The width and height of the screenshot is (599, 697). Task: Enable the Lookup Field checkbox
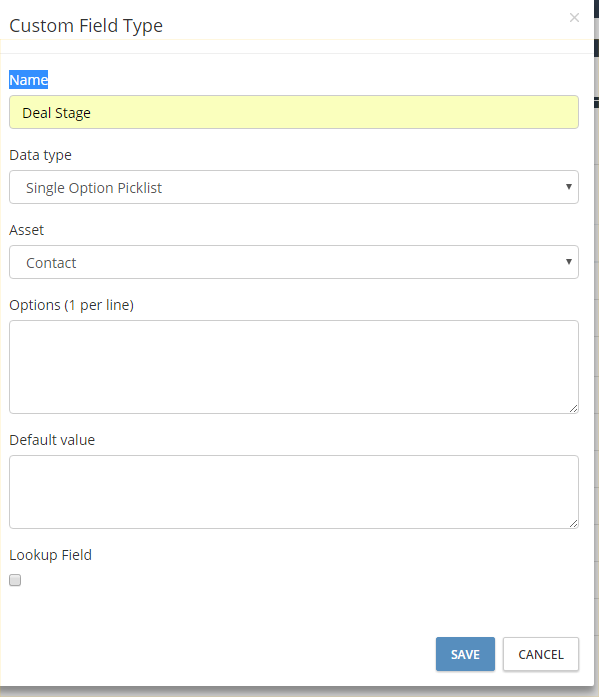coord(15,580)
